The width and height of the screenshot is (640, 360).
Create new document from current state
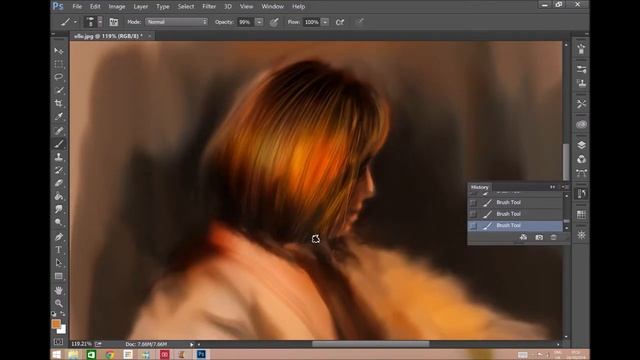(523, 237)
